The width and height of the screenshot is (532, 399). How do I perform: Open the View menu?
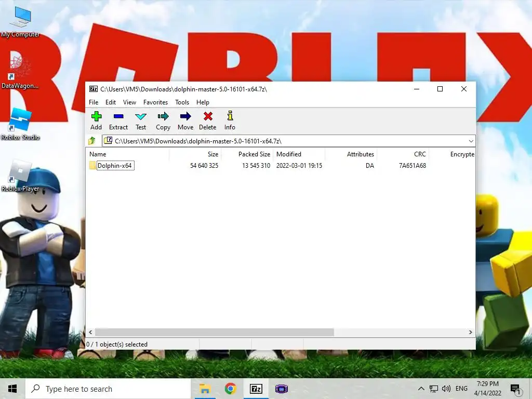(129, 102)
